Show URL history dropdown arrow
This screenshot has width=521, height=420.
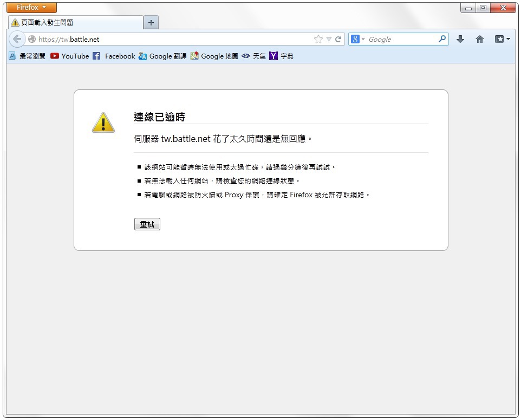pos(329,39)
